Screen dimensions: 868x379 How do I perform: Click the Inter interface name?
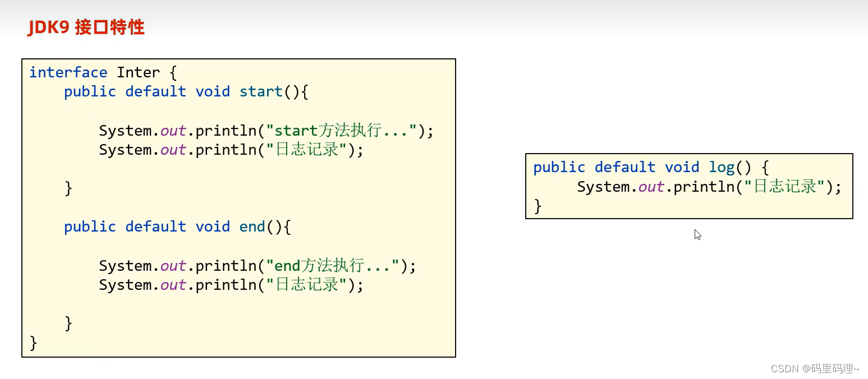(x=137, y=72)
